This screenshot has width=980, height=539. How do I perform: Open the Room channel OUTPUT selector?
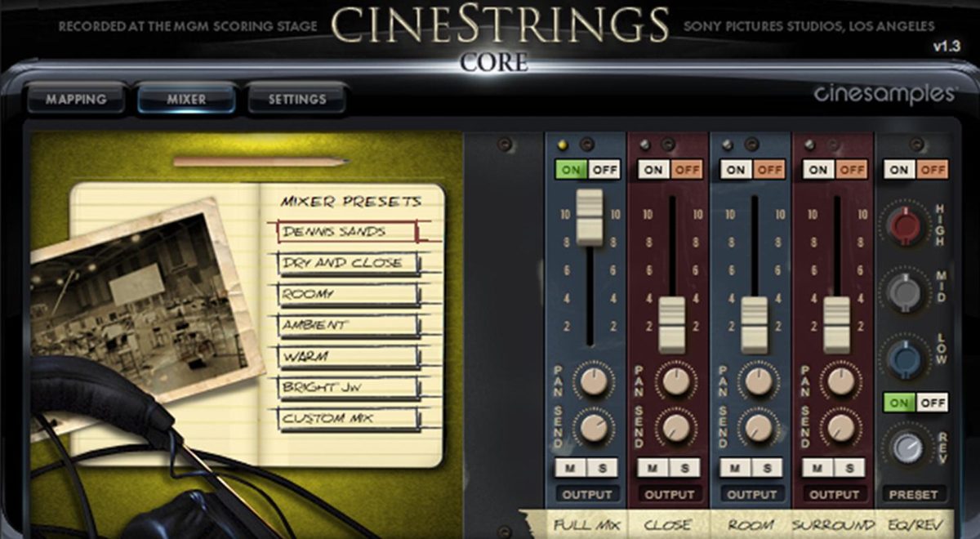752,495
